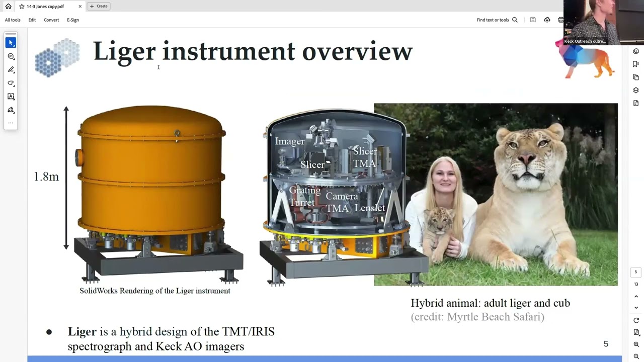This screenshot has height=362, width=644.
Task: Open the comments panel in right sidebar
Action: (636, 51)
